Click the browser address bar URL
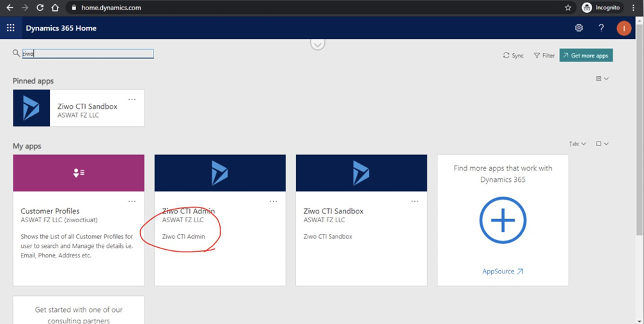The height and width of the screenshot is (324, 644). (x=111, y=8)
